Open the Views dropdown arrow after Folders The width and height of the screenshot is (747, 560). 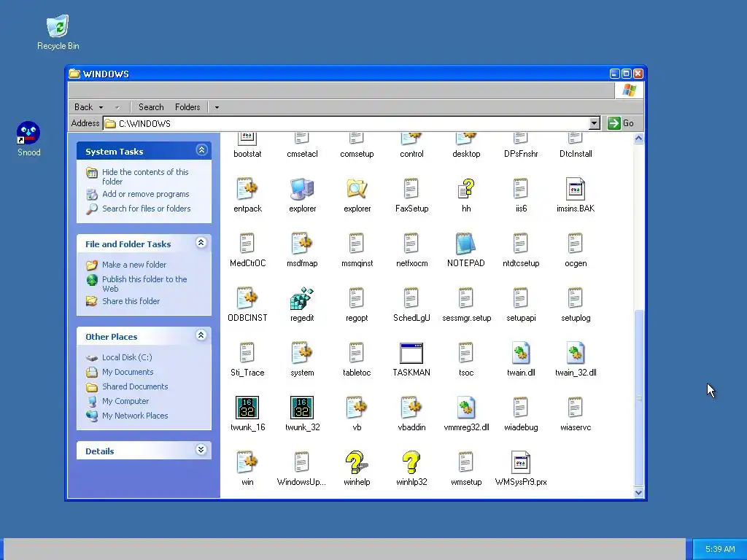217,107
